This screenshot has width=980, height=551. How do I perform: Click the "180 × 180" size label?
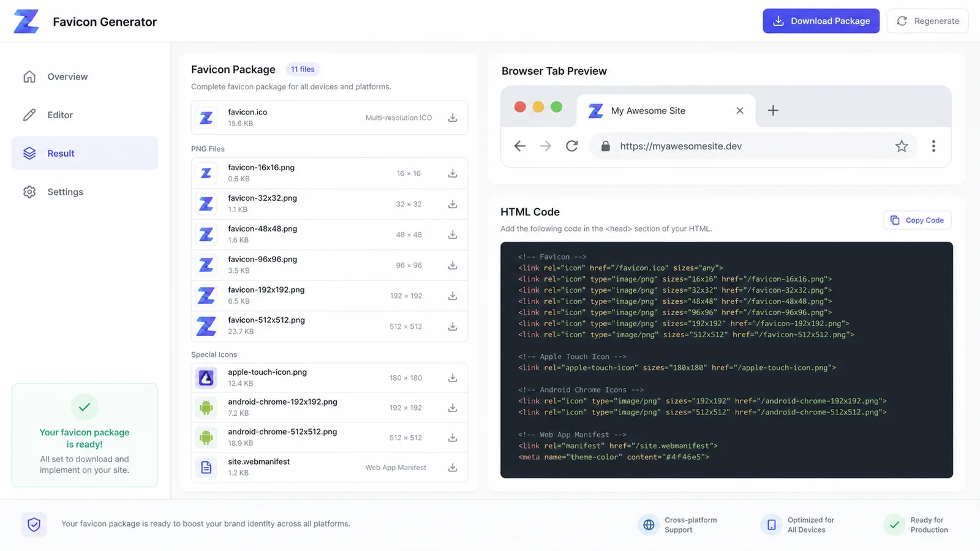pos(405,378)
